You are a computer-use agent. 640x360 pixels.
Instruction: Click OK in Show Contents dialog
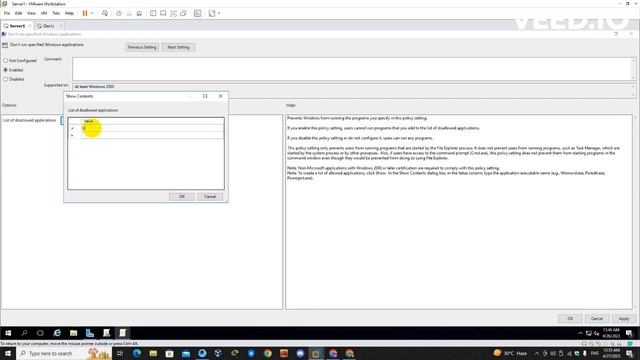click(182, 197)
